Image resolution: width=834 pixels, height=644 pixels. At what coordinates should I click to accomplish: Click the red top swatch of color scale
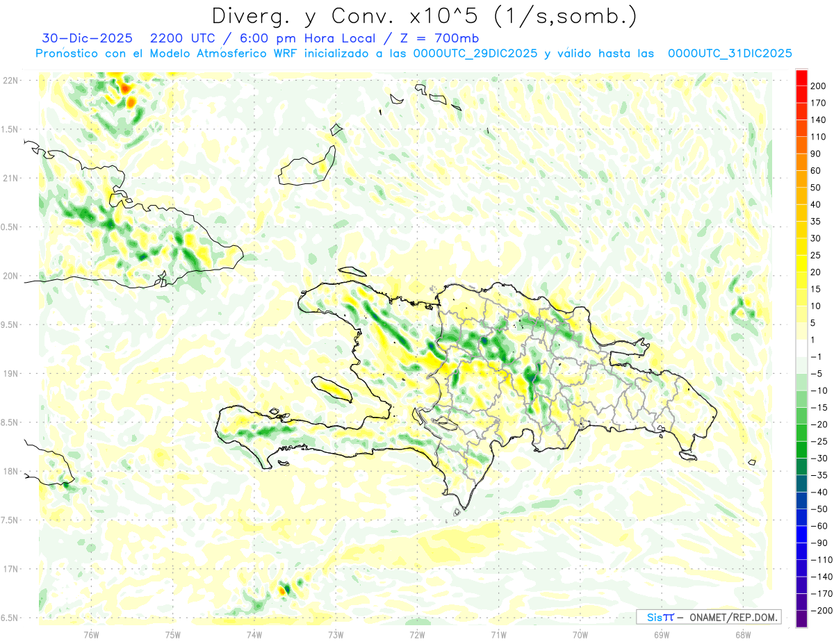(801, 78)
